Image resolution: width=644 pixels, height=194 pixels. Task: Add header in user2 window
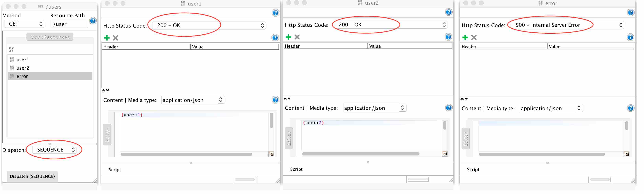click(288, 37)
